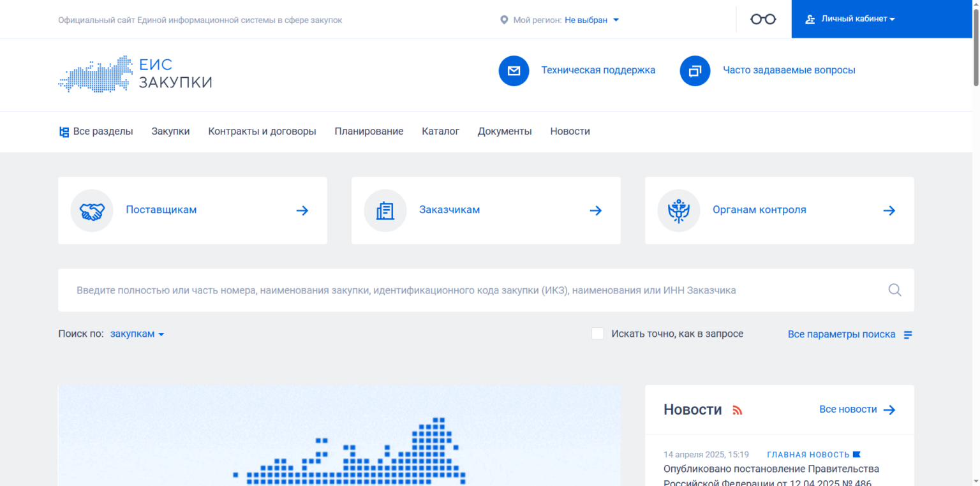Expand the Мой регион selector dropdown

point(591,20)
